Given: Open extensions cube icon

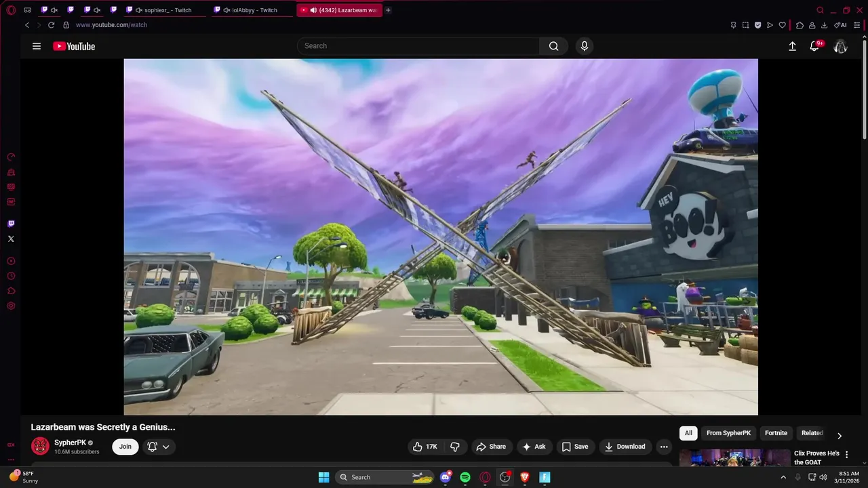Looking at the screenshot, I should pos(800,25).
